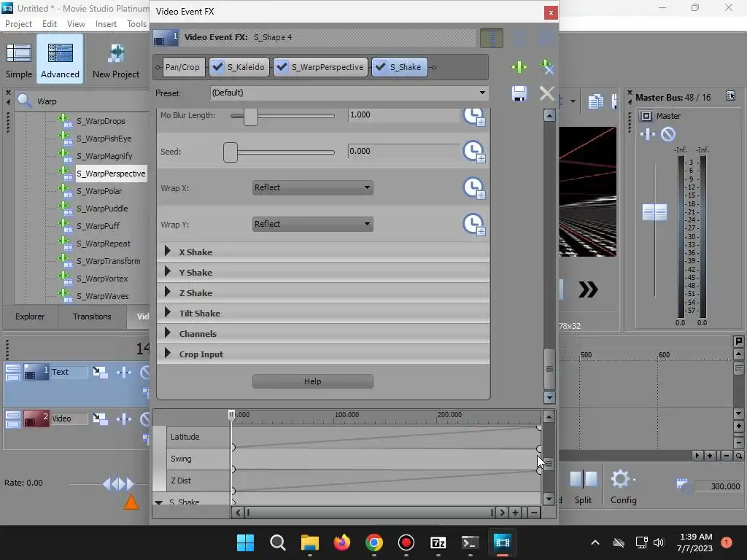Click the Master Bus downmix icon

(x=730, y=96)
